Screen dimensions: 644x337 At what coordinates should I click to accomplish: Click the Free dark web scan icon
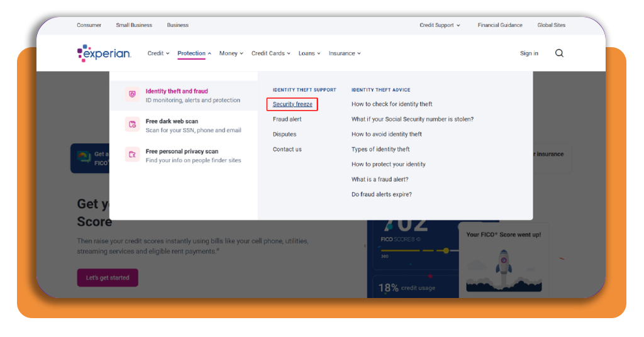(x=132, y=124)
